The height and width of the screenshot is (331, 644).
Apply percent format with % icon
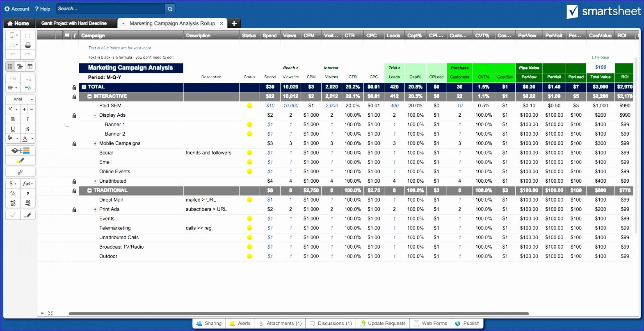tap(13, 193)
